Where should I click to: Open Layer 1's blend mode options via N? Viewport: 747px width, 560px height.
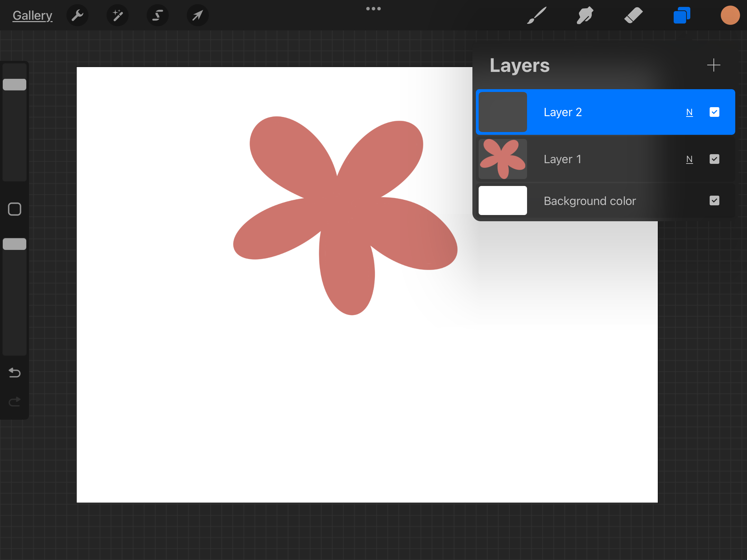pos(690,159)
